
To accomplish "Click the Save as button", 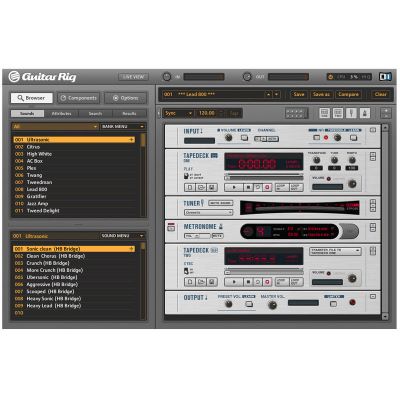I will tap(321, 94).
